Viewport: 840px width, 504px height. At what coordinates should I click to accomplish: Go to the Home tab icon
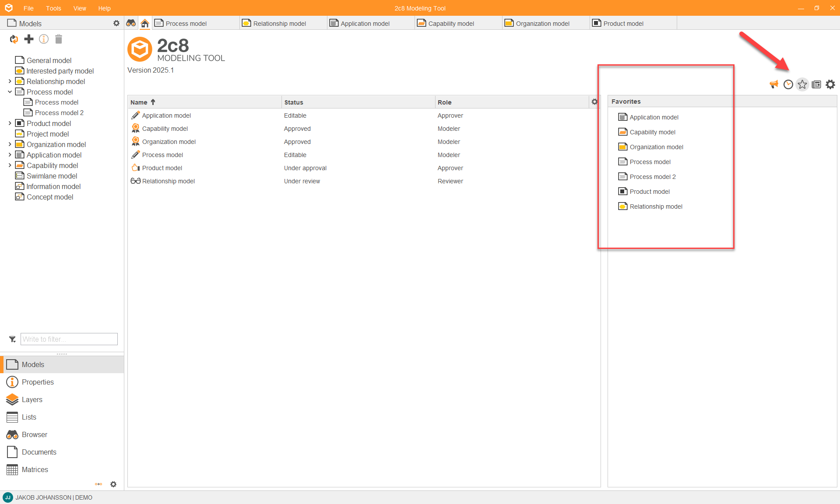point(145,23)
